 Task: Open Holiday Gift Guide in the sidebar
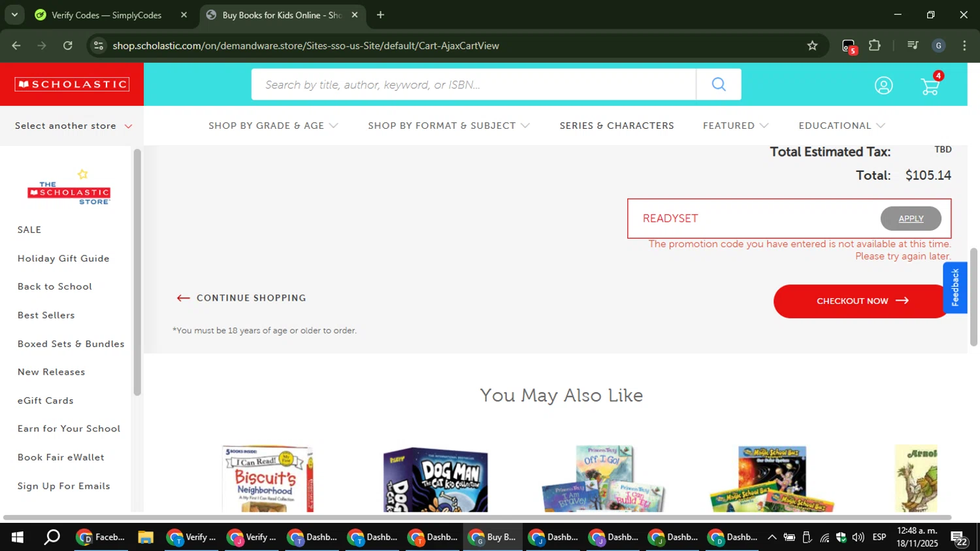coord(63,258)
